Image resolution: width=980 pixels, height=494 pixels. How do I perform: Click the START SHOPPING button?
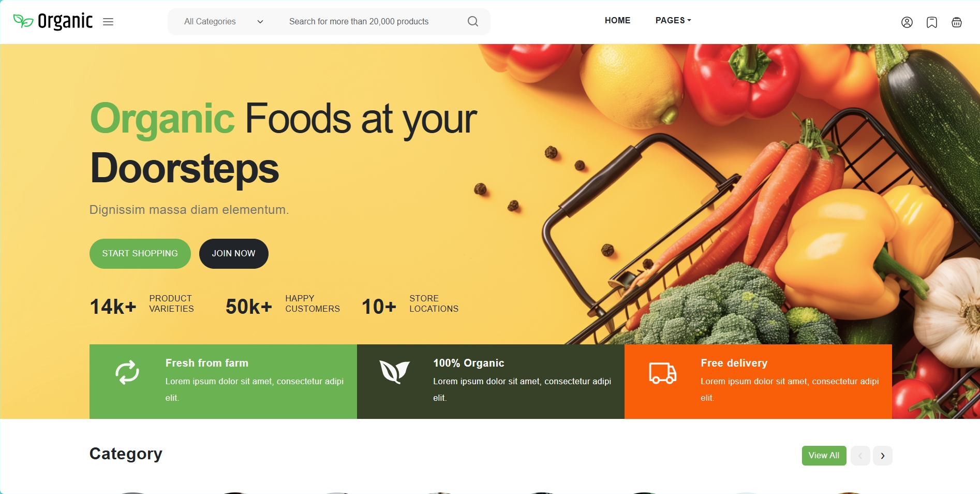tap(140, 254)
